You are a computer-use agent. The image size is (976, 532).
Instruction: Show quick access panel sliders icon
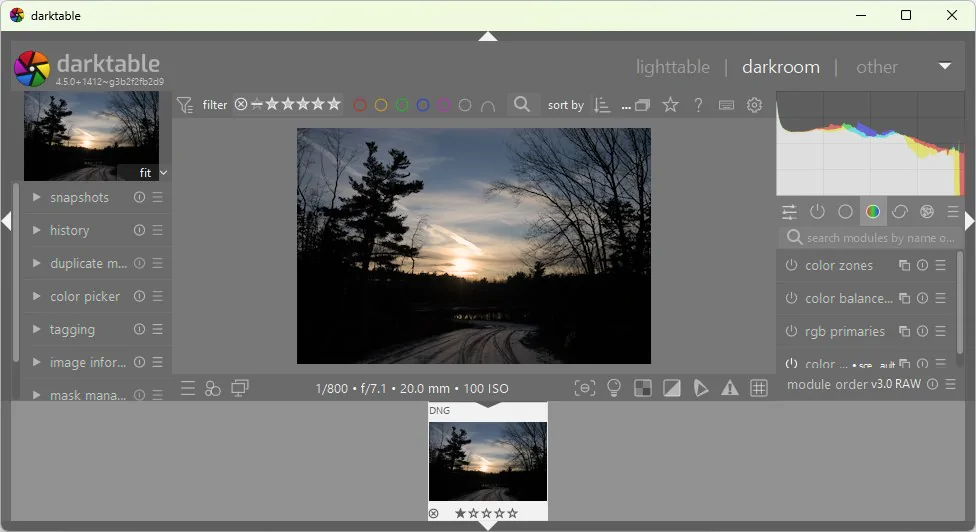pyautogui.click(x=789, y=212)
